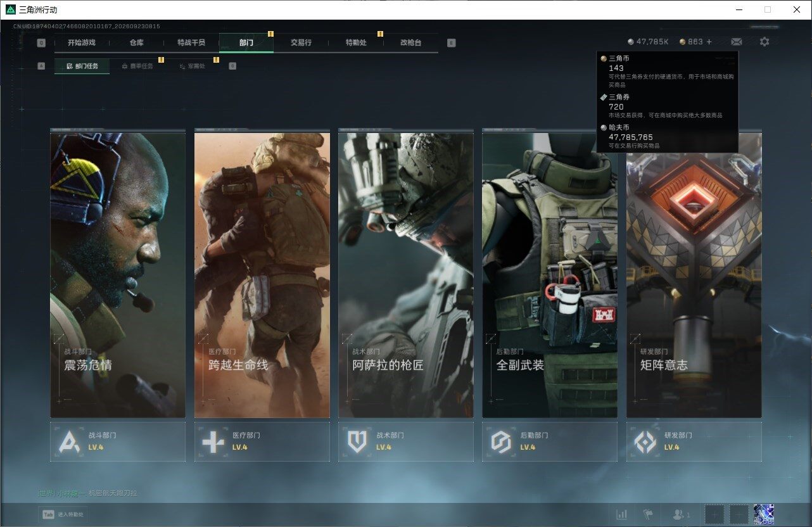Select the 部门任务 sub-tab
This screenshot has height=527, width=812.
pyautogui.click(x=82, y=66)
